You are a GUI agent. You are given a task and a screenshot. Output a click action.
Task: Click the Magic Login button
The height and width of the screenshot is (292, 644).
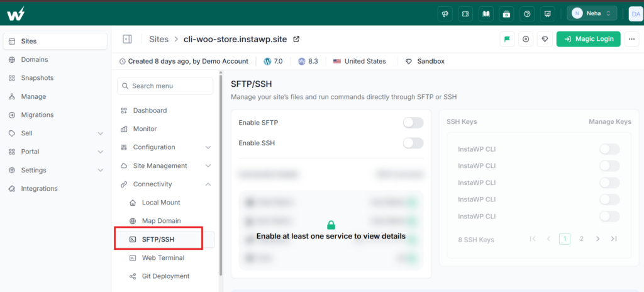(x=588, y=39)
